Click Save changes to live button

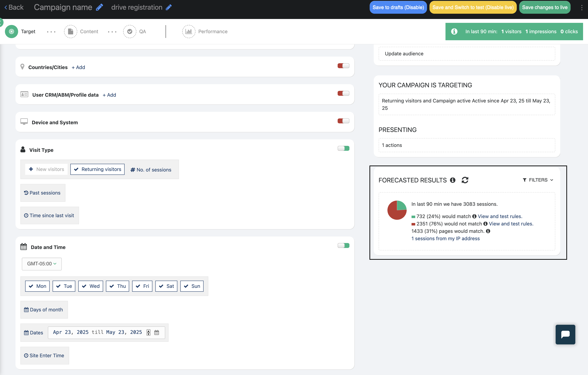pyautogui.click(x=545, y=7)
